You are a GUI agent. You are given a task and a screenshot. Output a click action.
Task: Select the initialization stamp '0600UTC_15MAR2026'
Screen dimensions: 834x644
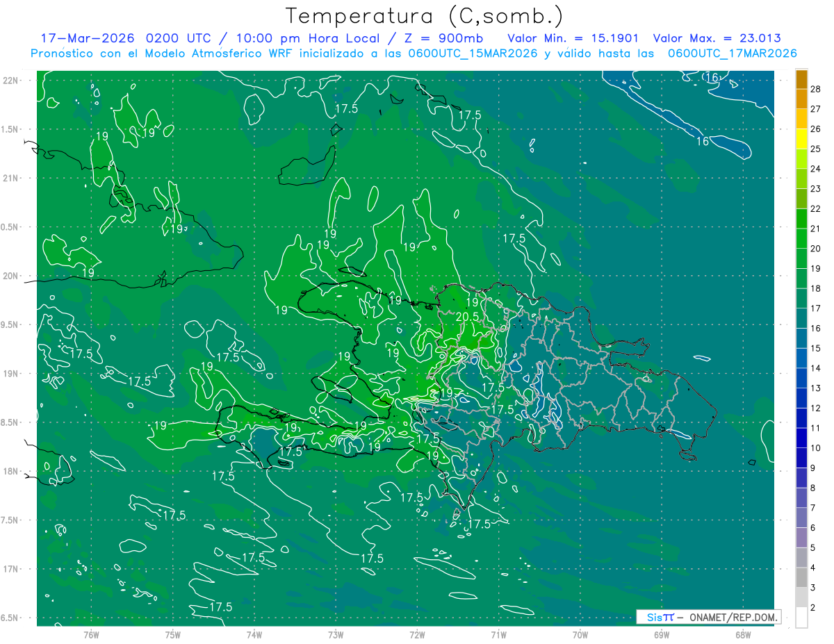tap(473, 53)
